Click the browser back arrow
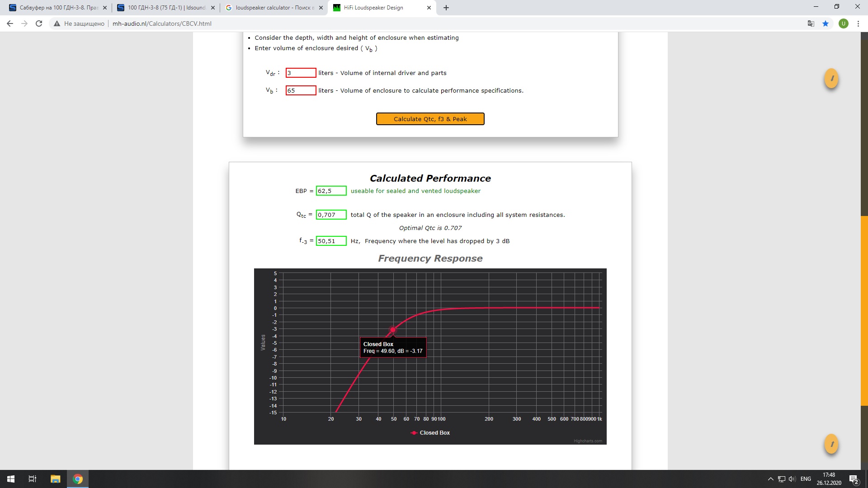This screenshot has width=868, height=488. click(10, 23)
